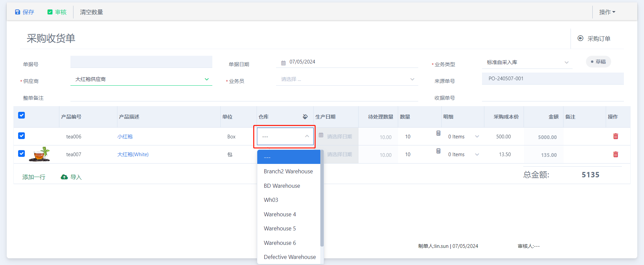
Task: Click the 135.00 amount cell
Action: point(549,155)
